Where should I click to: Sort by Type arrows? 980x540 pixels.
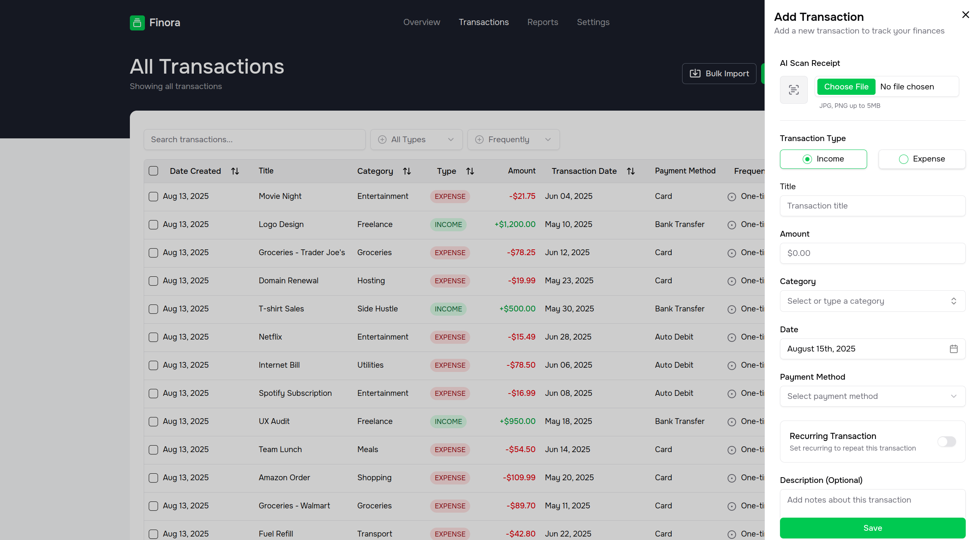pyautogui.click(x=470, y=171)
